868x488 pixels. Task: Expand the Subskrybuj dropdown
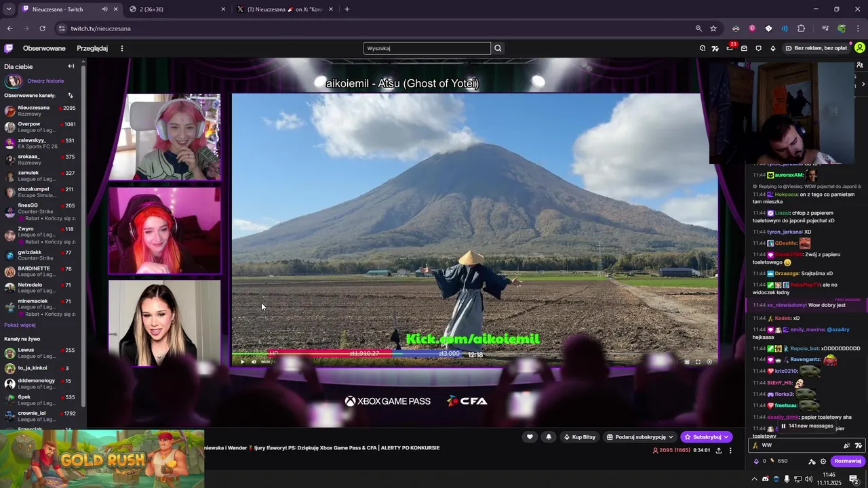click(x=726, y=437)
